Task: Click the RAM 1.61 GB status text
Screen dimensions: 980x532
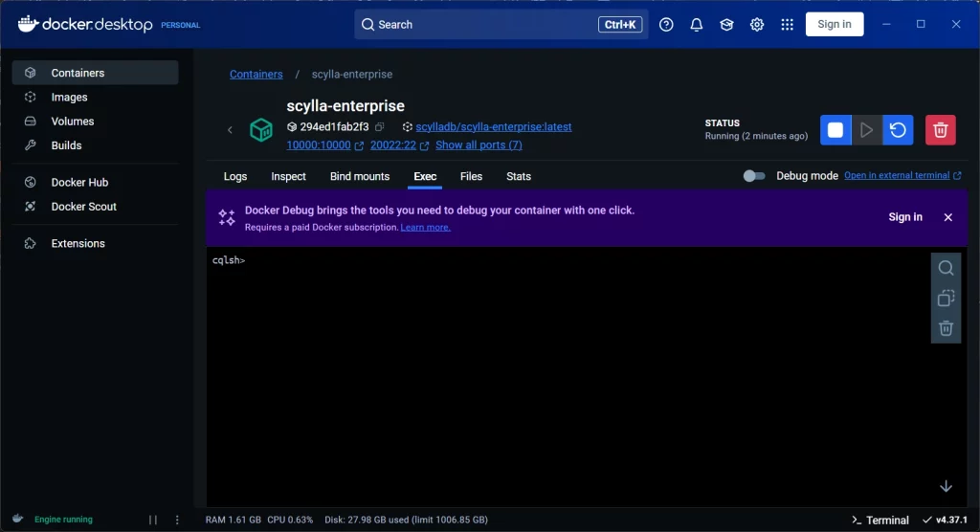Action: pos(234,520)
